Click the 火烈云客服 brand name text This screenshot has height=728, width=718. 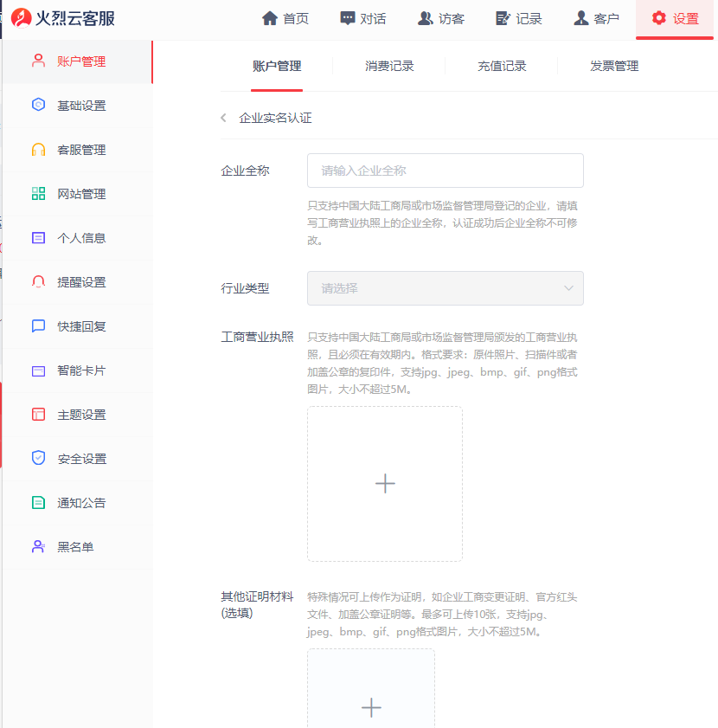pyautogui.click(x=75, y=18)
